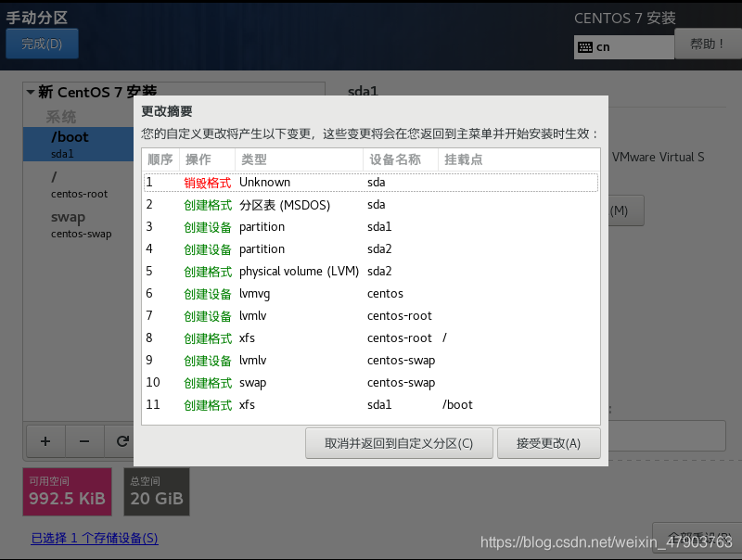
Task: Select row 3 创建设备 partition sda1
Action: pyautogui.click(x=371, y=227)
